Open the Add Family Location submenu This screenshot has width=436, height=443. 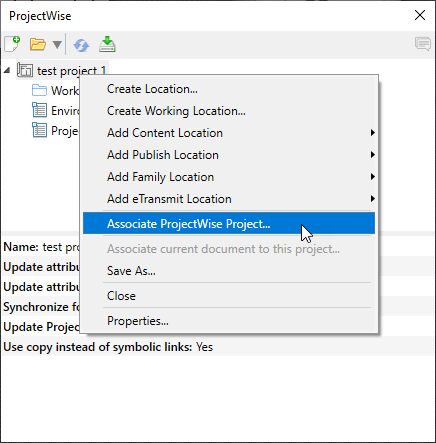coord(229,177)
